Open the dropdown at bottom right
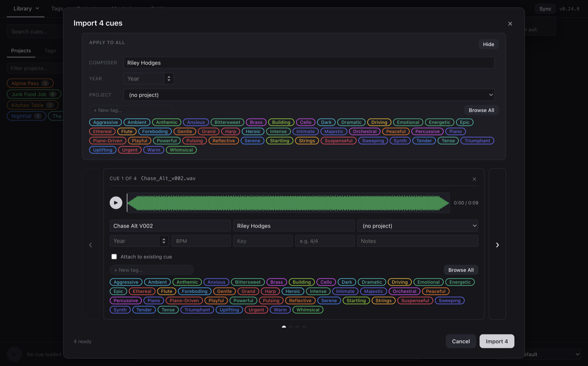 [x=551, y=354]
